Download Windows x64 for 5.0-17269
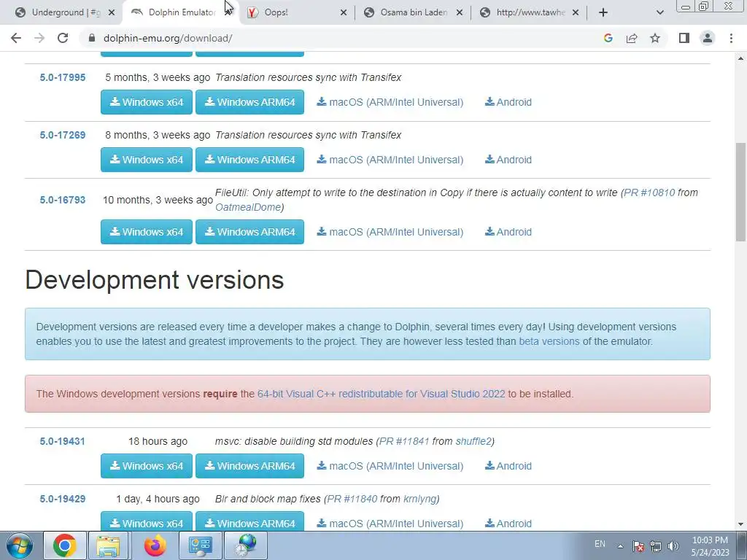747x560 pixels. 146,160
